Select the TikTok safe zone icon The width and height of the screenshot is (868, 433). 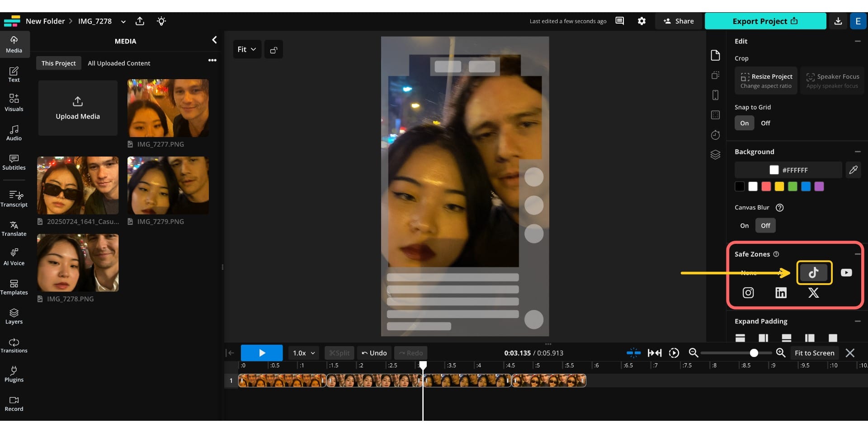tap(814, 272)
